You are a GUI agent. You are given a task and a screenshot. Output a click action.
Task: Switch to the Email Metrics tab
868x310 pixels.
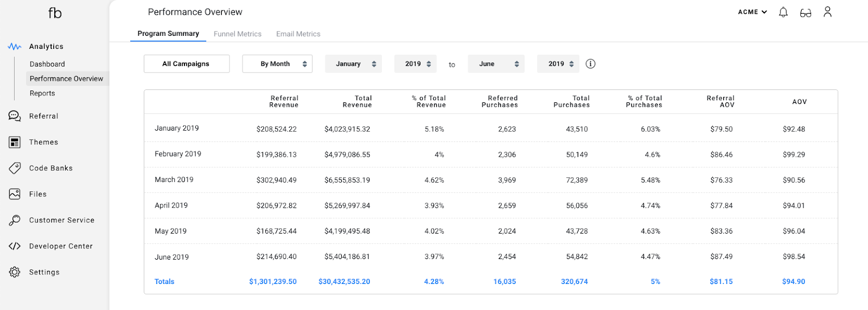pyautogui.click(x=298, y=34)
